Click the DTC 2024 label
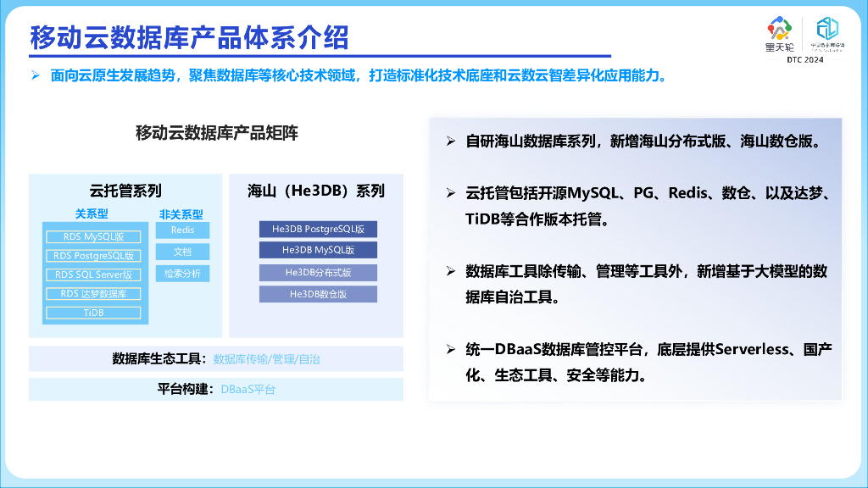 tap(805, 60)
